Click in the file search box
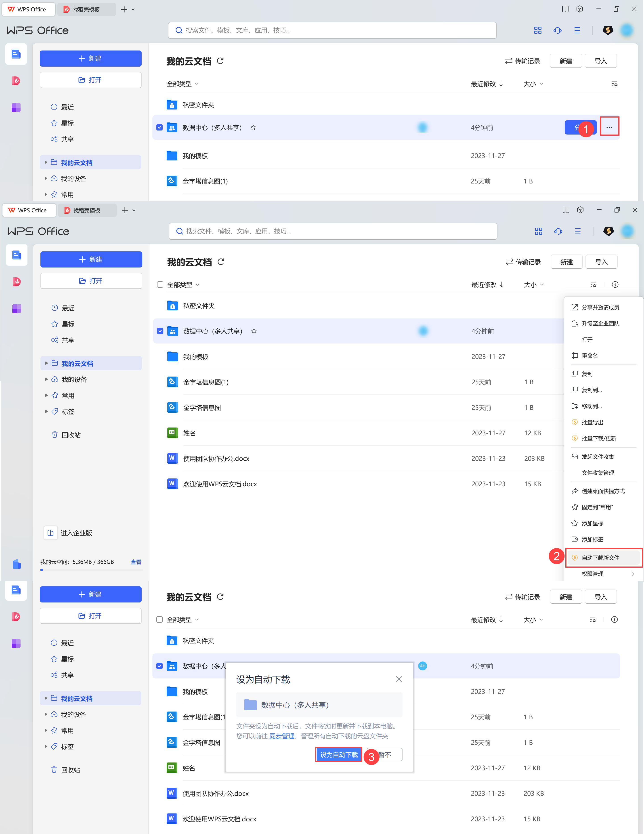The width and height of the screenshot is (644, 834). (x=332, y=31)
